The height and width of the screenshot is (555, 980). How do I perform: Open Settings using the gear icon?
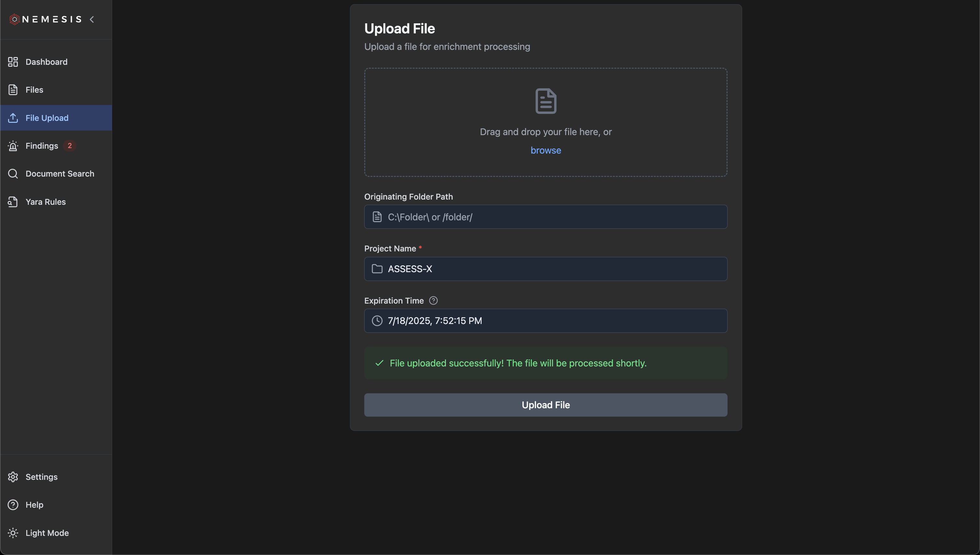pyautogui.click(x=13, y=477)
